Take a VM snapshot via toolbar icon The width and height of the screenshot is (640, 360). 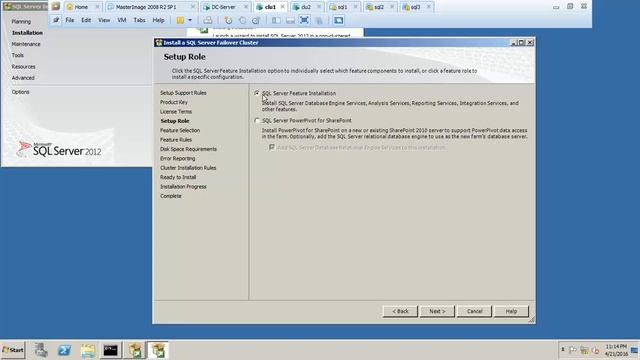tap(229, 20)
